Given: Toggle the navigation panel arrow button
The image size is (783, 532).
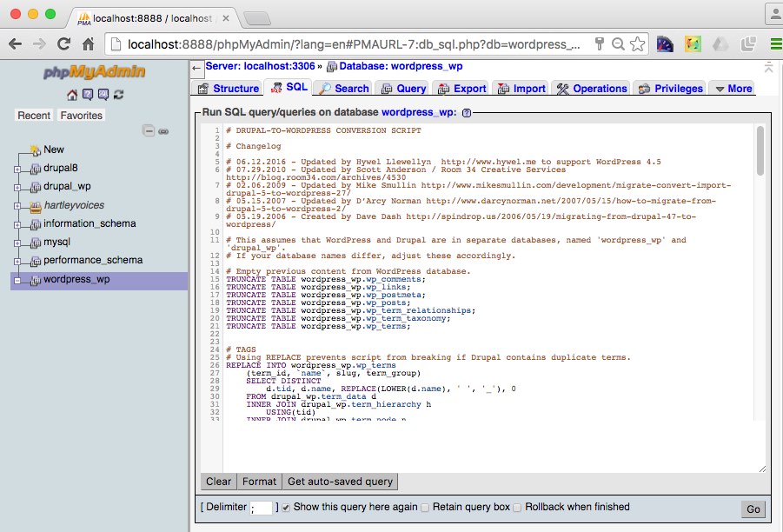Looking at the screenshot, I should click(196, 69).
